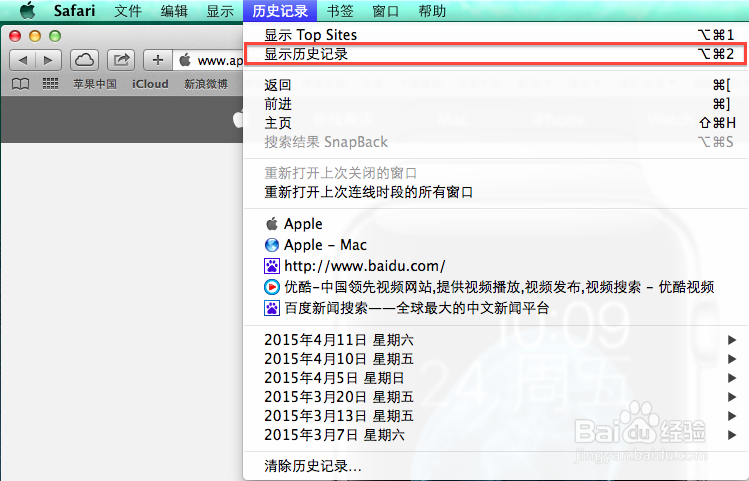Screen dimensions: 749x481
Task: Open the 书签 menu
Action: (340, 11)
